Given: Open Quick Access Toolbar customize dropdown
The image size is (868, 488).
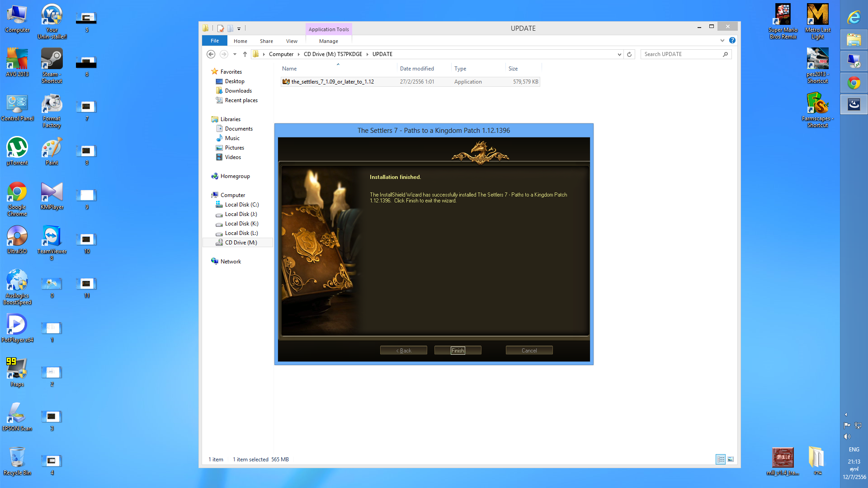Looking at the screenshot, I should pos(239,28).
